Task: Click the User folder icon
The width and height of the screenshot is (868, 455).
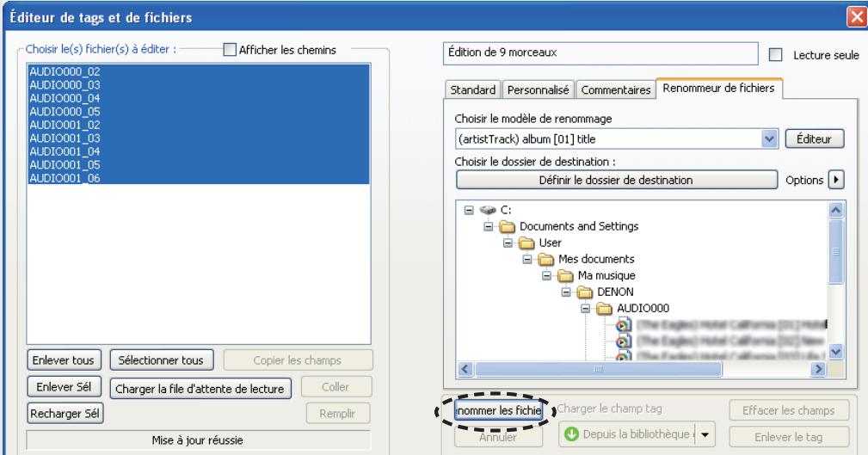Action: point(526,243)
